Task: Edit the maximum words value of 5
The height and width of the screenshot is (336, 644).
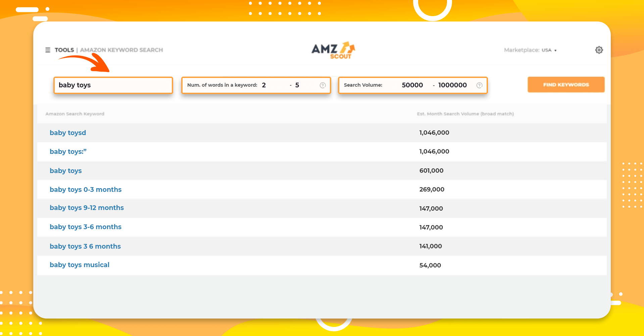Action: (297, 85)
